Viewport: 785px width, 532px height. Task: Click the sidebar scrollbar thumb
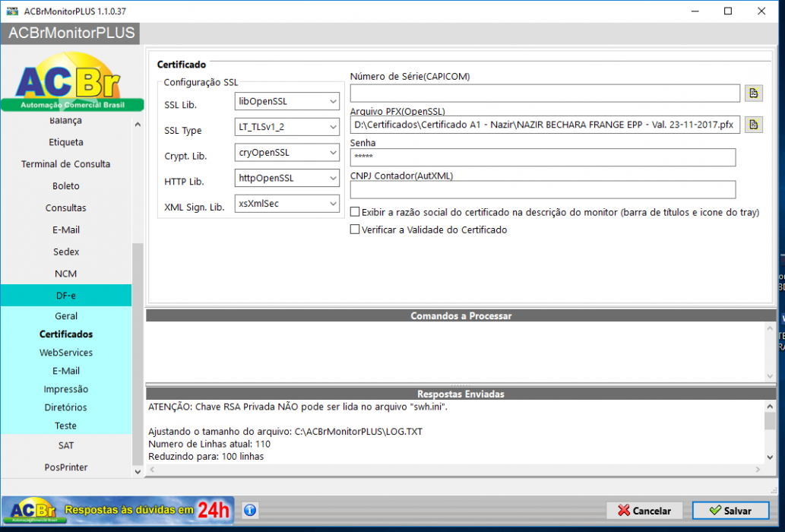click(138, 354)
